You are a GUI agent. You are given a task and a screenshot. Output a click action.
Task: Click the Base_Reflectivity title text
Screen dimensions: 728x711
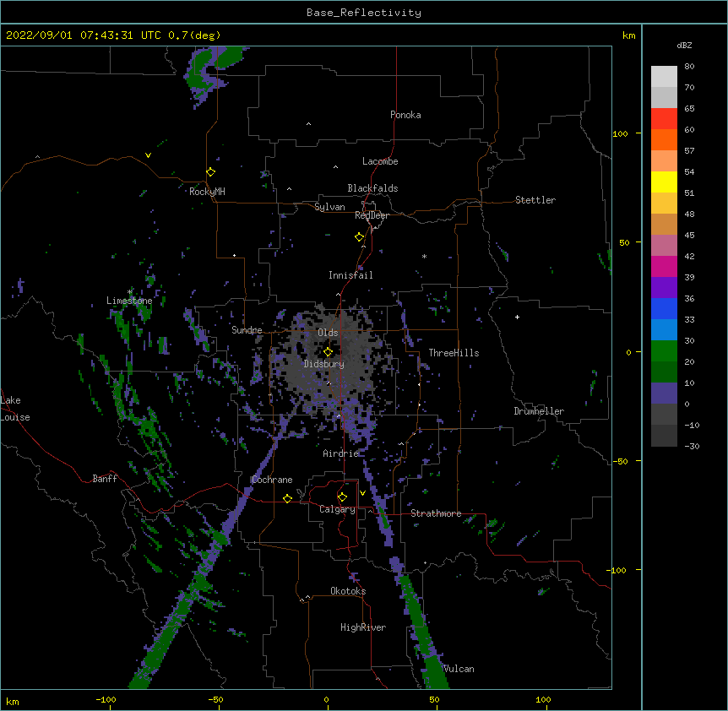[364, 13]
